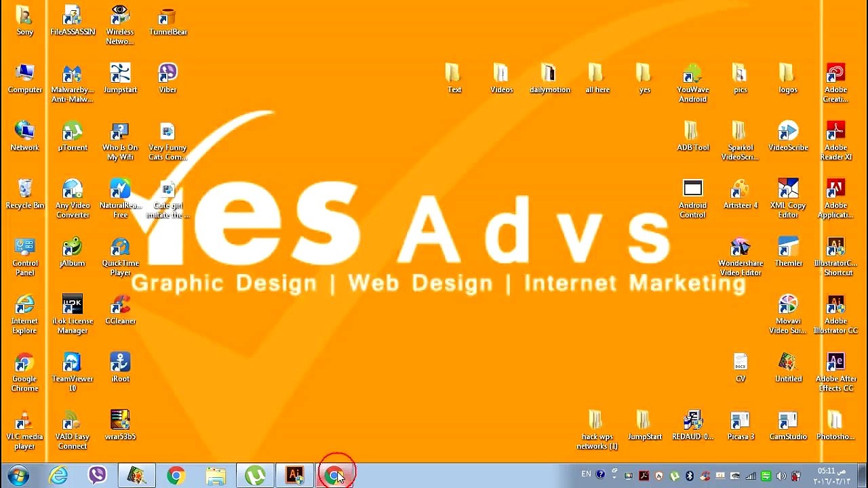Select the CCleaner desktop shortcut
868x488 pixels.
120,310
